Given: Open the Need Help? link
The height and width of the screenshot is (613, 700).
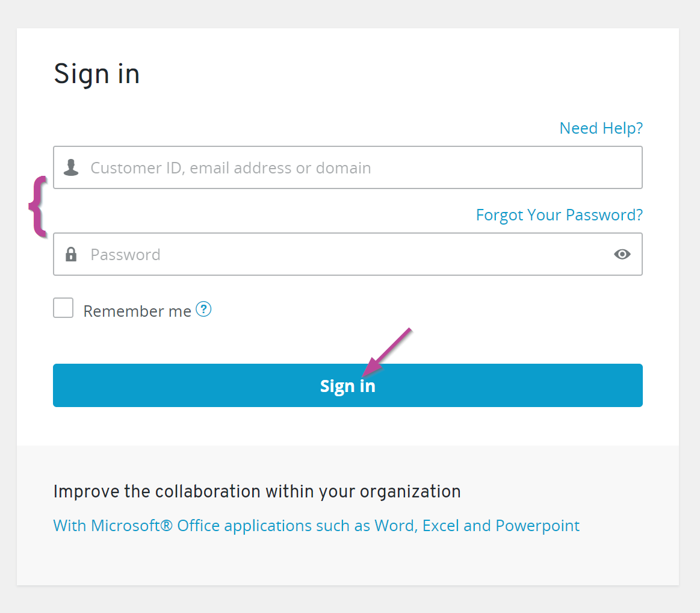Looking at the screenshot, I should click(601, 128).
